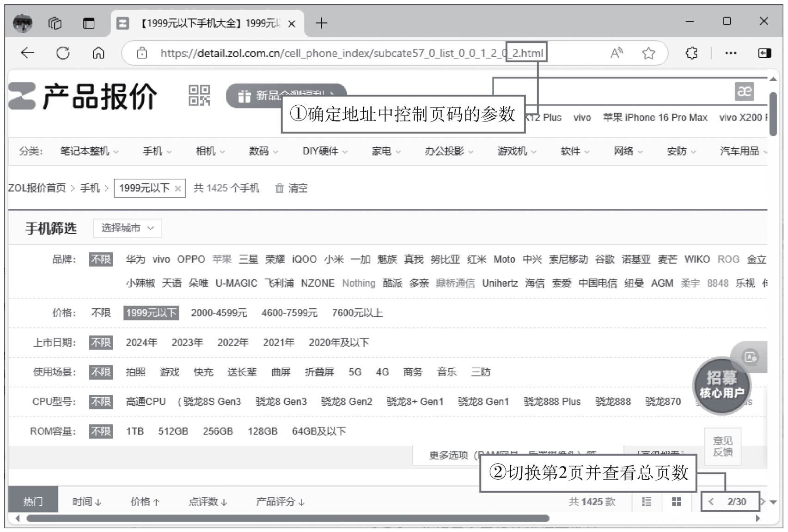Expand the 手机 category menu
788x532 pixels.
pyautogui.click(x=157, y=151)
